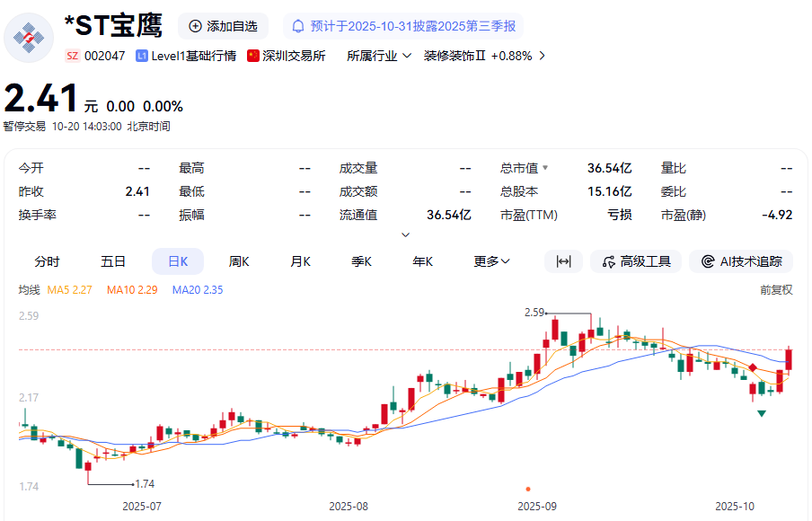Switch to the 分时 tab
812x521 pixels.
tap(48, 260)
